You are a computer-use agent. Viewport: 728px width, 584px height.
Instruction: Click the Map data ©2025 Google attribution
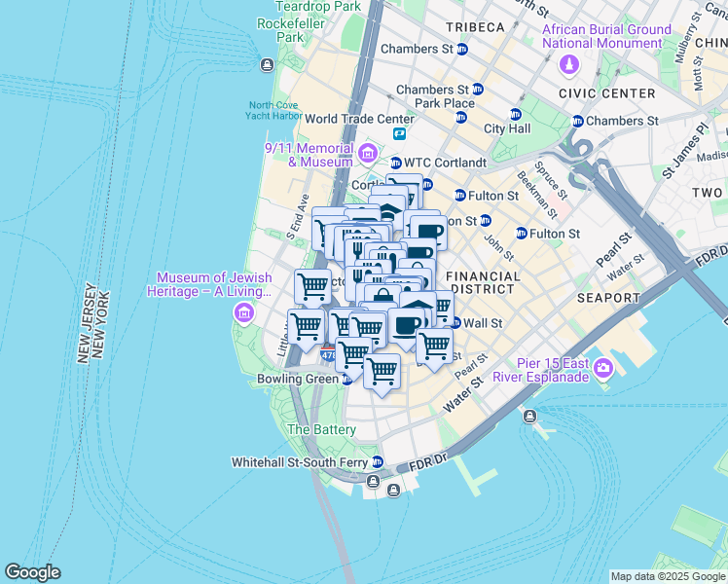(668, 577)
